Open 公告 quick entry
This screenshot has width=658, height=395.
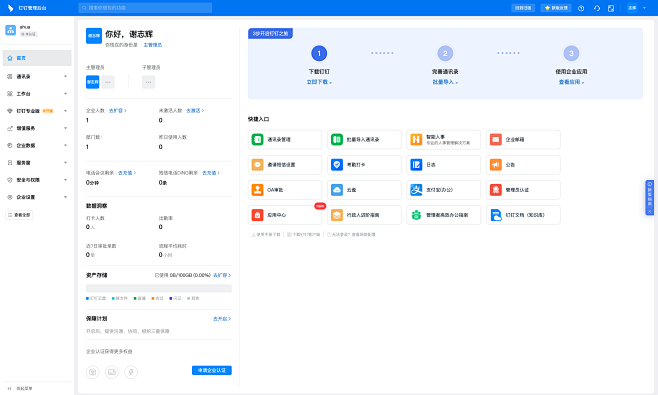[x=523, y=165]
